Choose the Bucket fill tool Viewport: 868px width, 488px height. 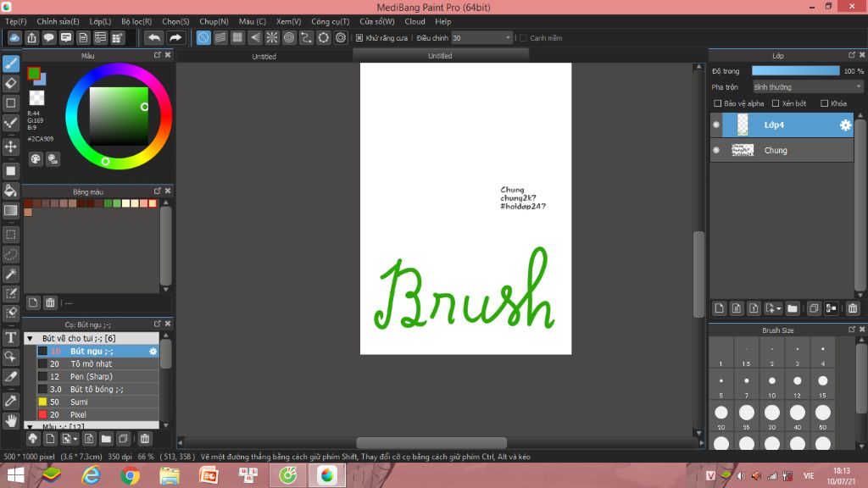[x=11, y=191]
